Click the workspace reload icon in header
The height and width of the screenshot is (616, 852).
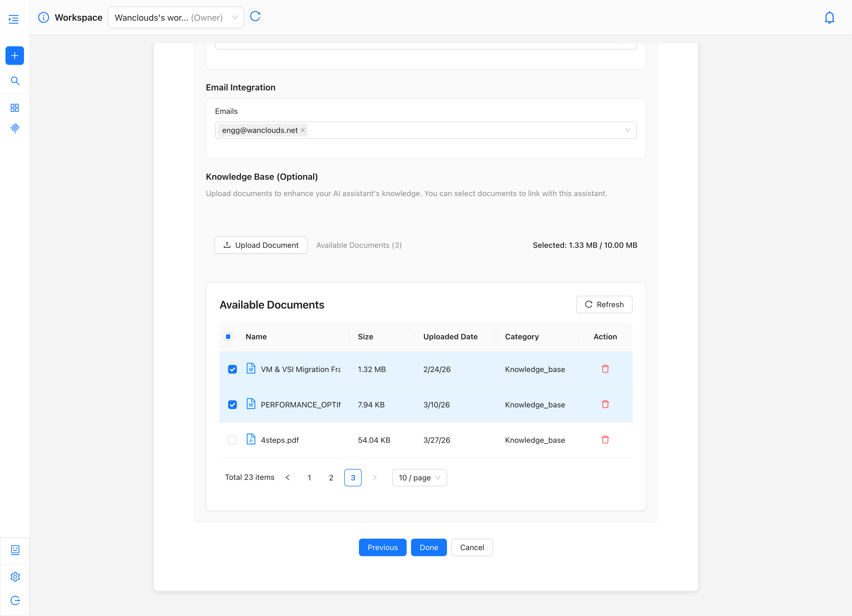point(255,17)
